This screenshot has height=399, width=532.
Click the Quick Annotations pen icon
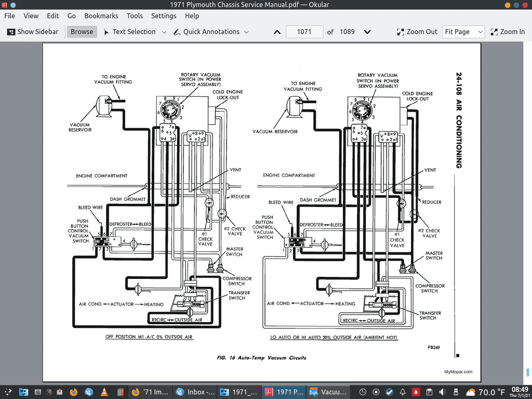pyautogui.click(x=177, y=32)
